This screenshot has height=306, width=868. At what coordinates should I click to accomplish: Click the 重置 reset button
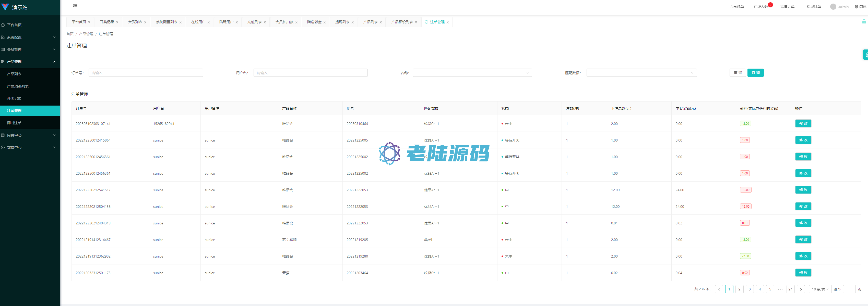coord(737,73)
